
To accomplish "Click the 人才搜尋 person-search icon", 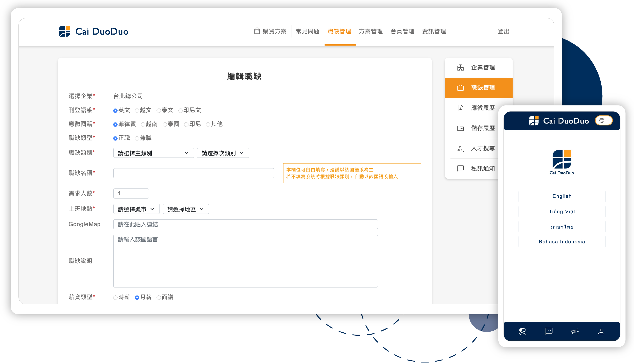I will click(x=460, y=148).
